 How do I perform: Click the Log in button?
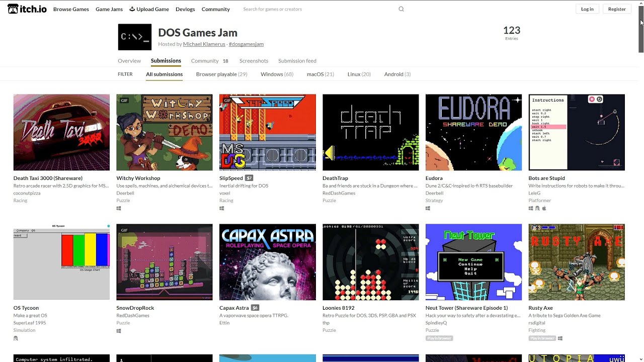pyautogui.click(x=587, y=9)
